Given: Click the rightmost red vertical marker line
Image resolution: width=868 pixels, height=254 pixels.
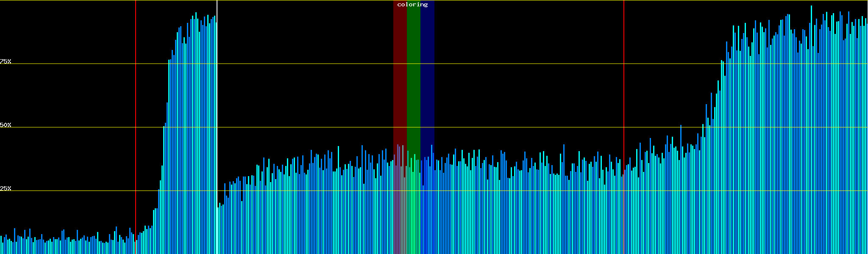Looking at the screenshot, I should [624, 85].
